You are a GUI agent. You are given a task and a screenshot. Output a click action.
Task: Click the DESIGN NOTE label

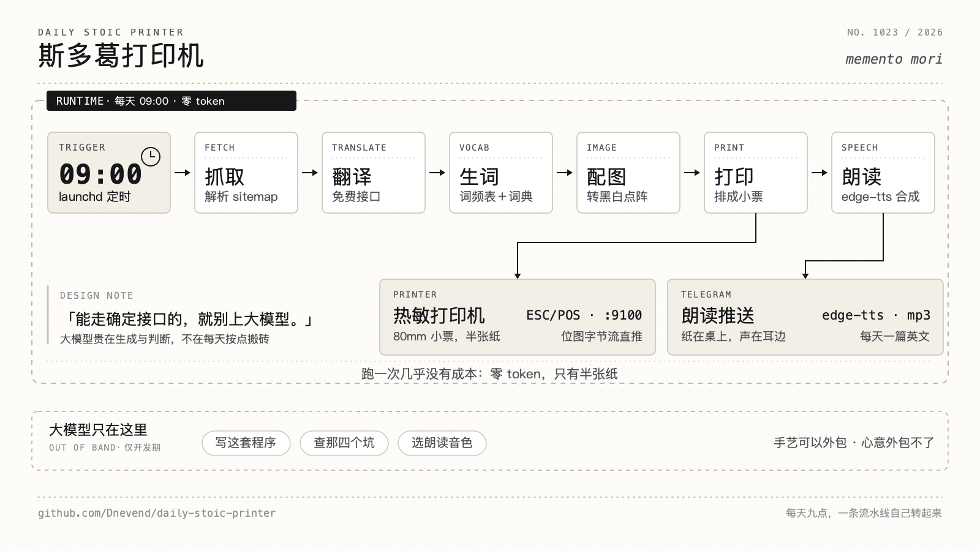[97, 296]
